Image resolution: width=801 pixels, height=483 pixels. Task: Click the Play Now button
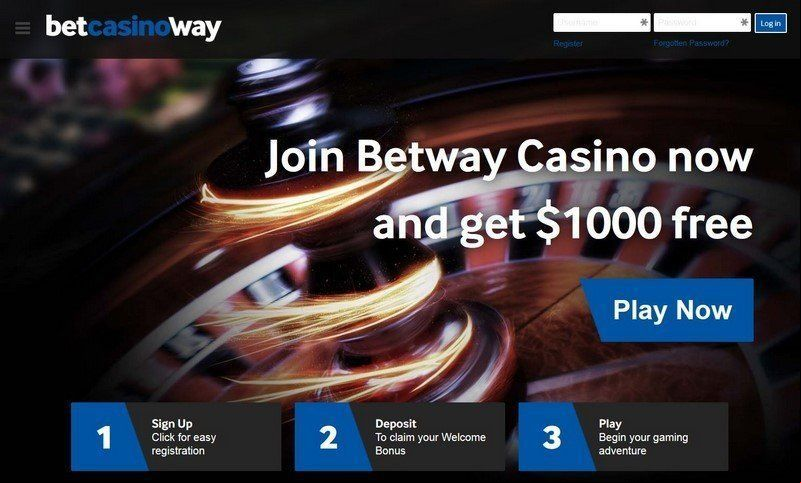coord(668,310)
